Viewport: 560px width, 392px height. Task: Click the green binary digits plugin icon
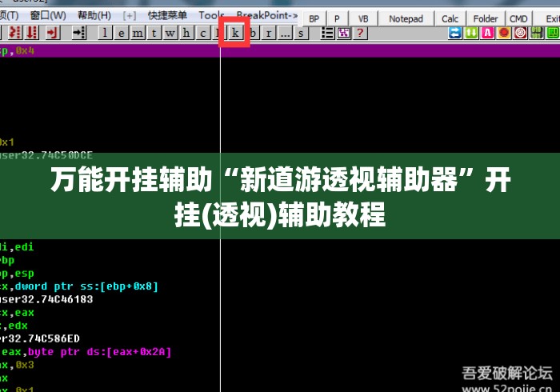[x=537, y=33]
